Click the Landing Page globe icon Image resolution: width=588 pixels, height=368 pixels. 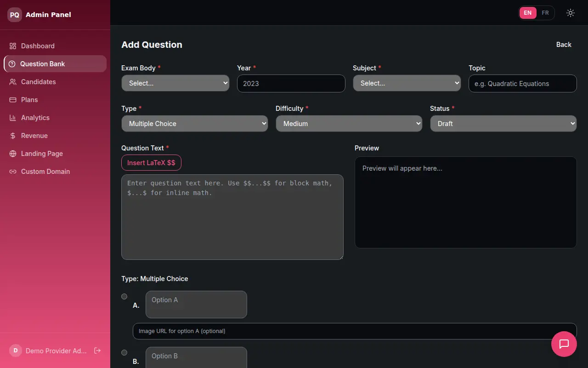coord(13,154)
